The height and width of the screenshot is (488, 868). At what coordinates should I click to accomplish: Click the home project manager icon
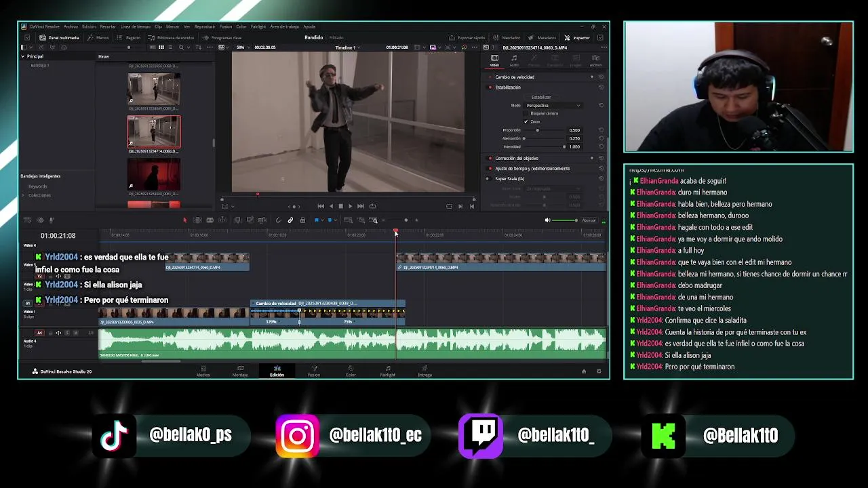[584, 371]
